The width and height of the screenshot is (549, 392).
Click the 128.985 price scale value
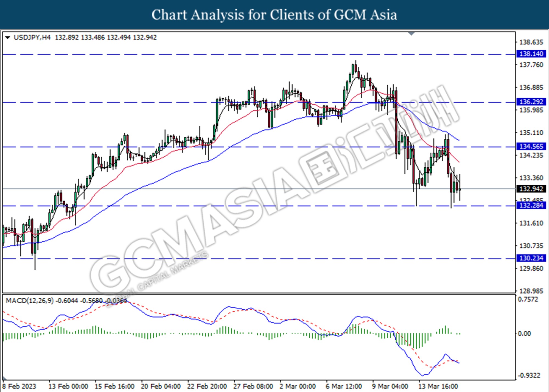(531, 291)
